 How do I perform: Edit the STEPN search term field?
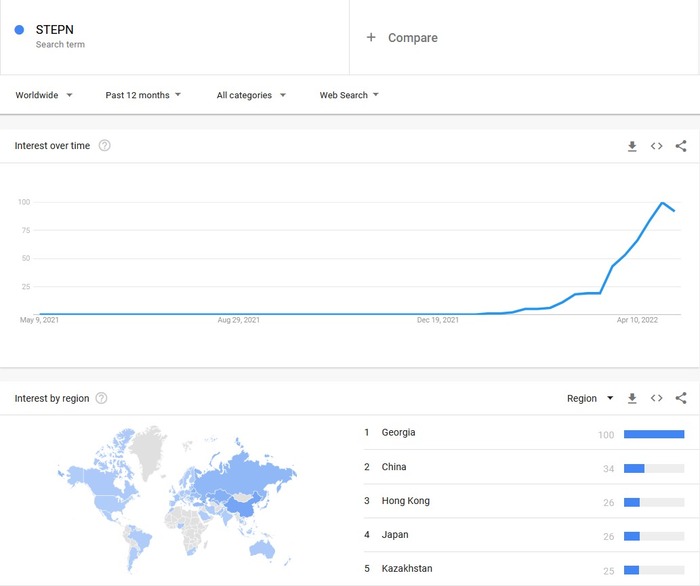click(55, 30)
